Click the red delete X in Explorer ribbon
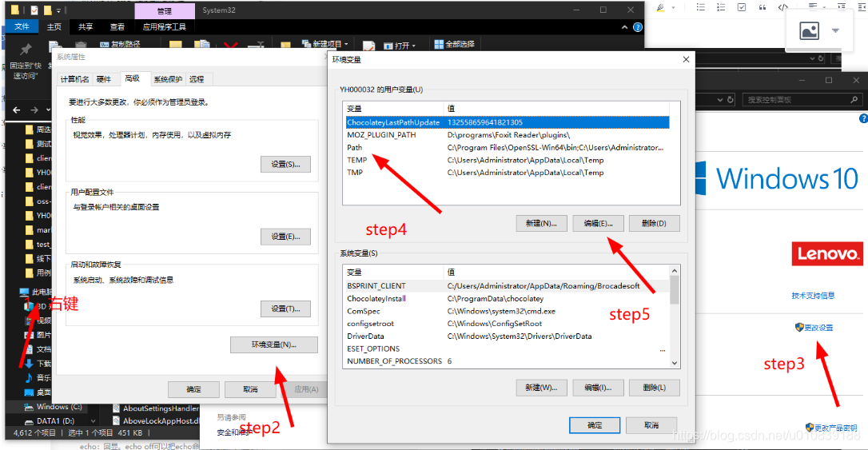The image size is (868, 450). pos(231,46)
